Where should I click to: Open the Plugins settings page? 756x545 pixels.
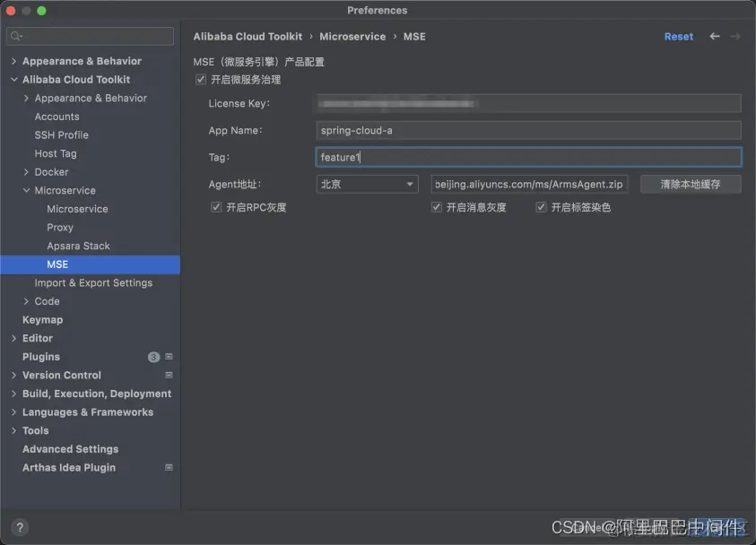click(x=41, y=357)
